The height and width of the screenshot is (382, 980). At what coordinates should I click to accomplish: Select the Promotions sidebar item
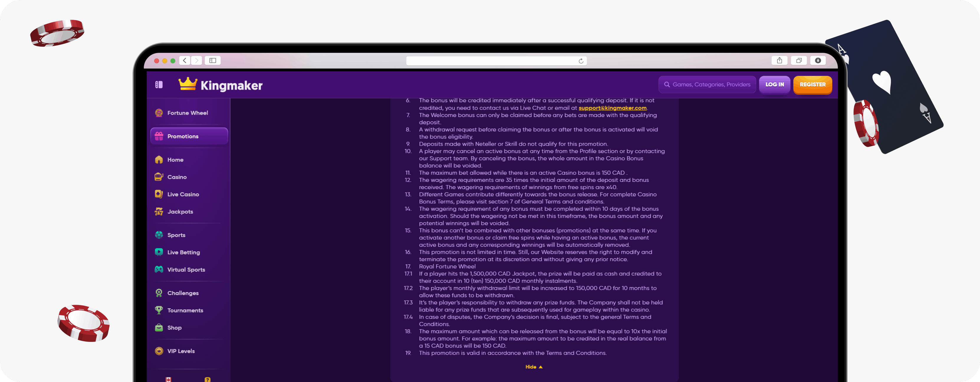click(189, 136)
